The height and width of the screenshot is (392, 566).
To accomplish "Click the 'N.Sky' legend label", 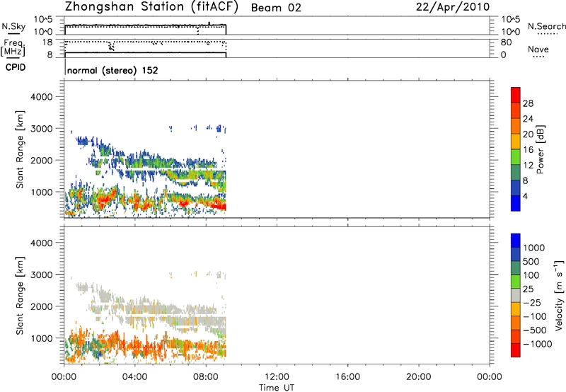I will [x=13, y=26].
